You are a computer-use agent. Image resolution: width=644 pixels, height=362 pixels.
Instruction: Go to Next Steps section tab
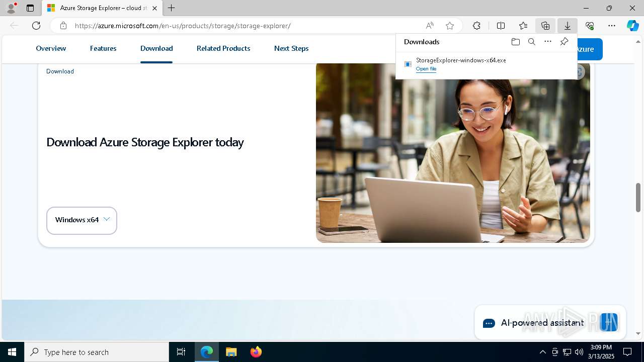(291, 48)
